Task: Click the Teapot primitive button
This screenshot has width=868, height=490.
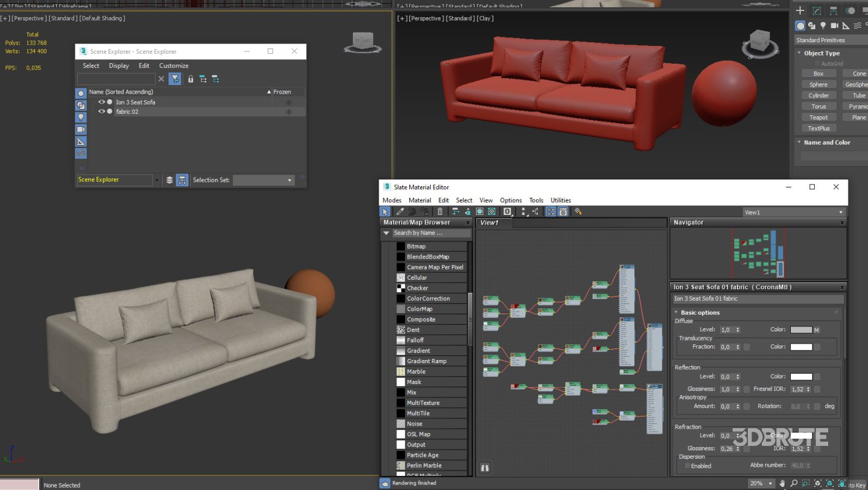Action: pos(818,117)
